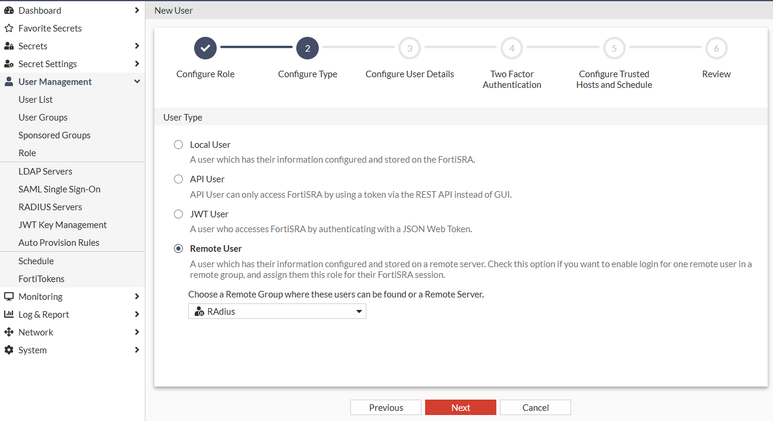Select the API User radio button
This screenshot has height=421, width=773.
pyautogui.click(x=178, y=179)
